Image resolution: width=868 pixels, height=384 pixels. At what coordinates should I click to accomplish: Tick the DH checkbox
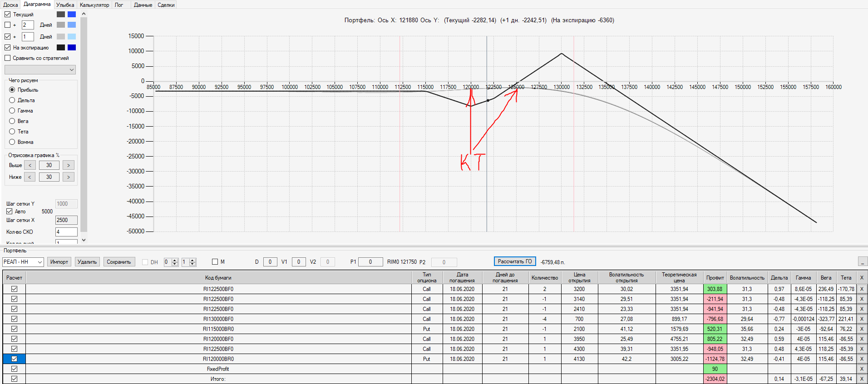(145, 262)
